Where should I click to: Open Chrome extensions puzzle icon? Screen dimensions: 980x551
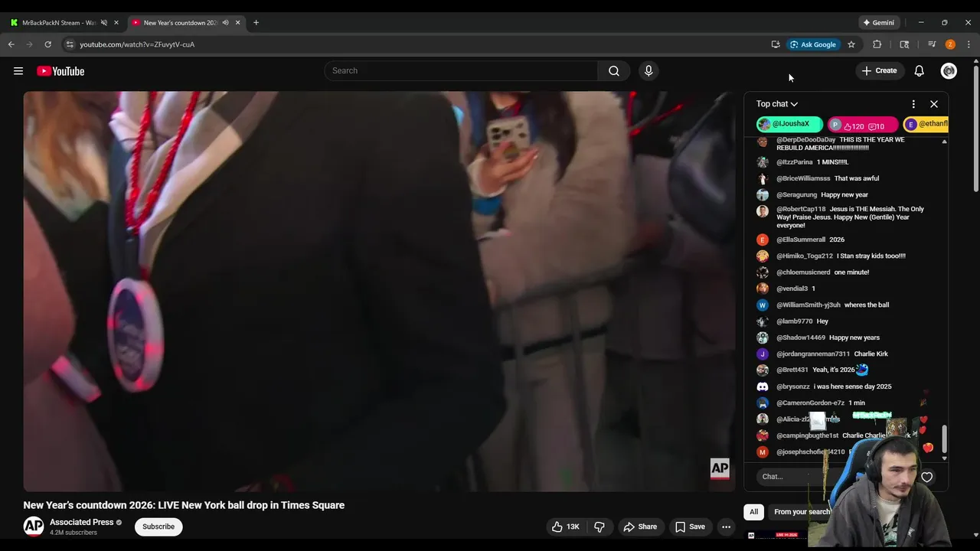coord(877,44)
